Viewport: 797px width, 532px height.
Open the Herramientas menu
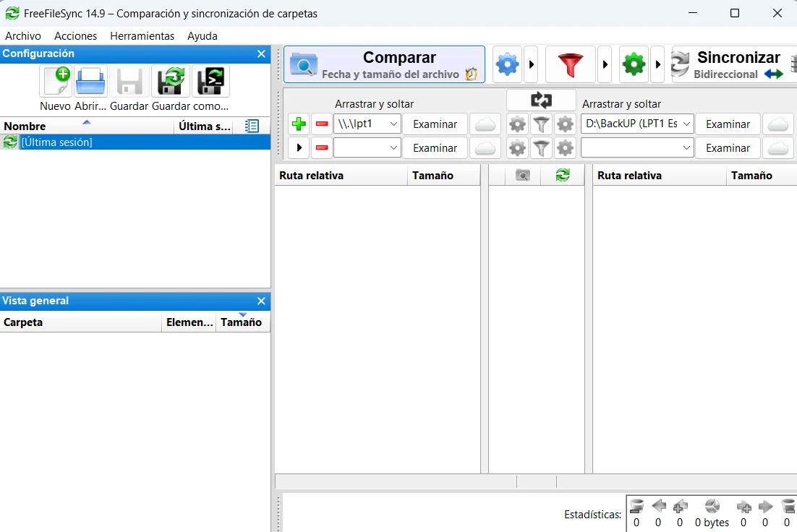coord(142,36)
